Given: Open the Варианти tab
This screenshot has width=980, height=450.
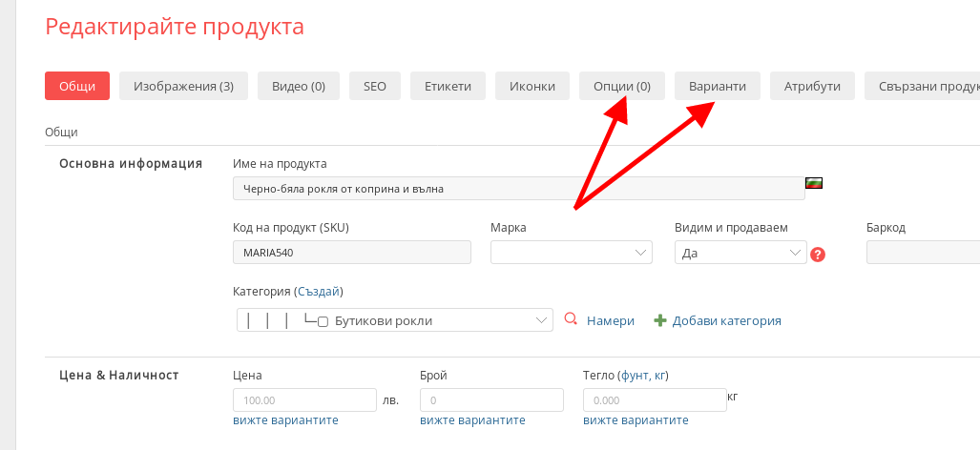Looking at the screenshot, I should click(718, 86).
